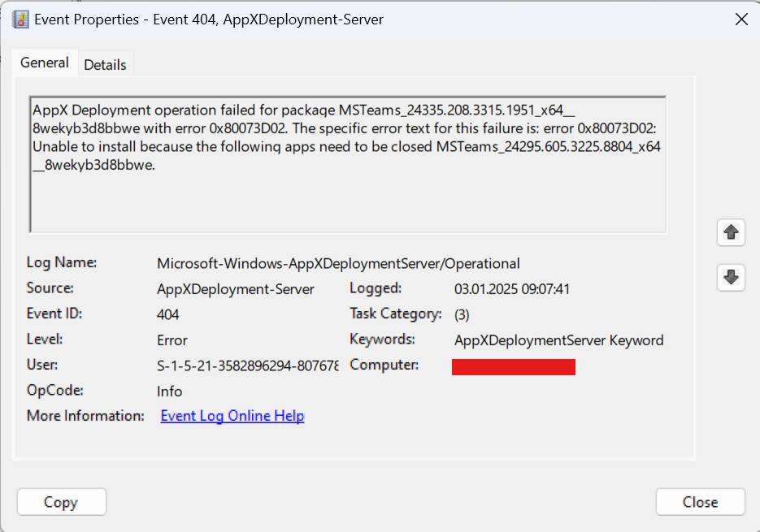Open the Details tab
The image size is (760, 532).
coord(105,64)
